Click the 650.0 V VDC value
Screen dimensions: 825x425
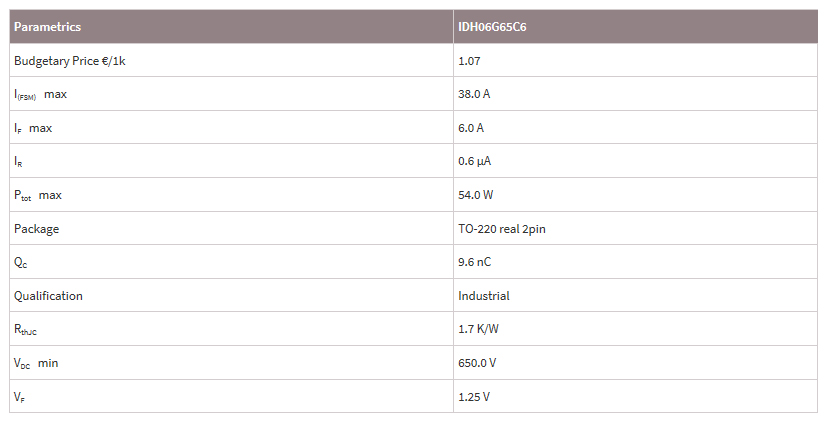(x=477, y=363)
